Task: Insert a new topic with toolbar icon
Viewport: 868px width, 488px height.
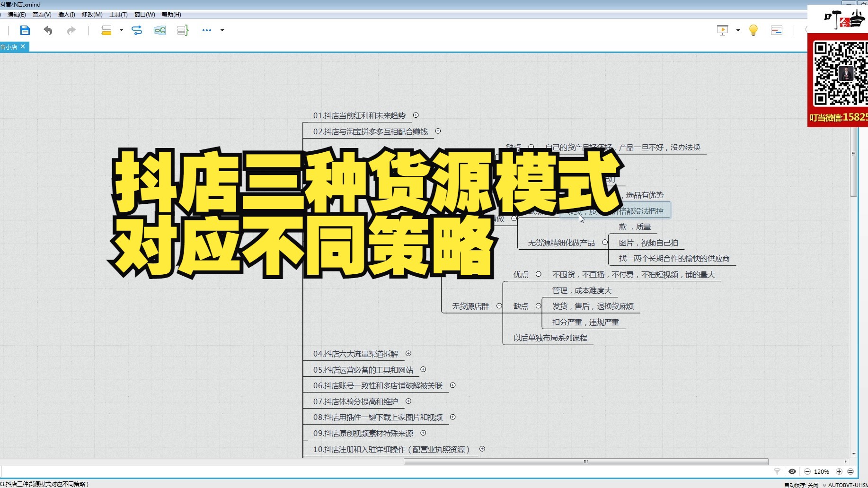Action: pos(106,30)
